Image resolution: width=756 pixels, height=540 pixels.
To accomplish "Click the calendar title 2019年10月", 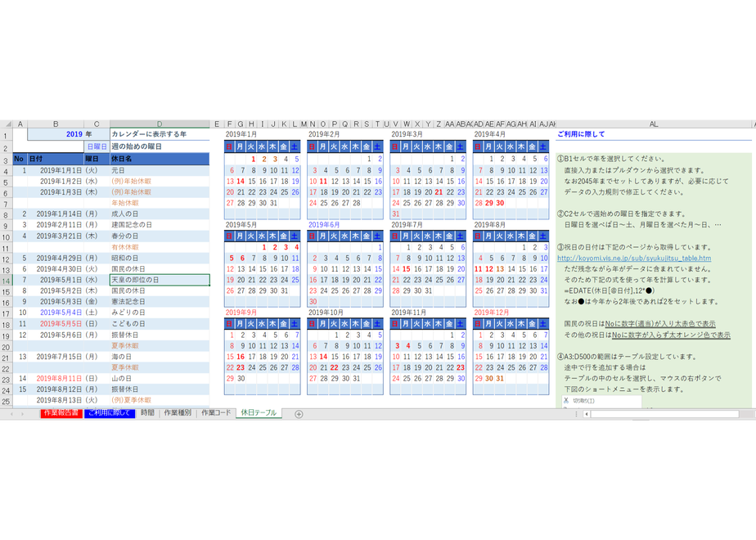I will click(326, 313).
